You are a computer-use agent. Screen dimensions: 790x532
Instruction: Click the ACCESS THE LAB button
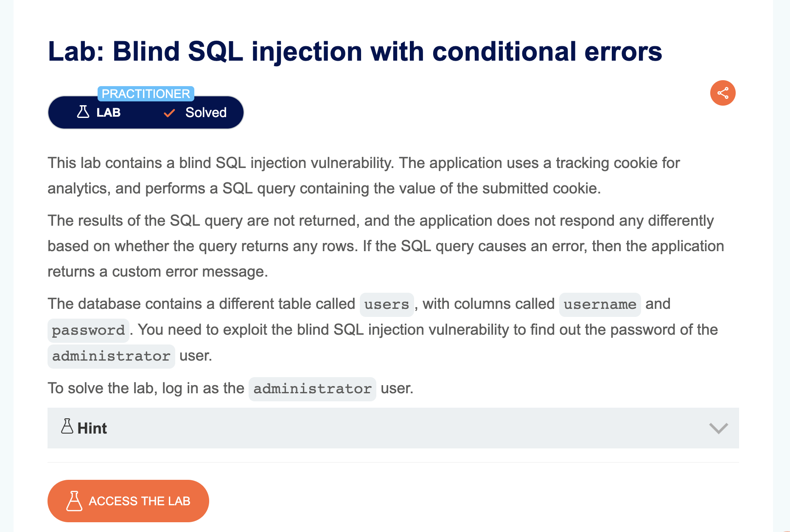coord(128,501)
